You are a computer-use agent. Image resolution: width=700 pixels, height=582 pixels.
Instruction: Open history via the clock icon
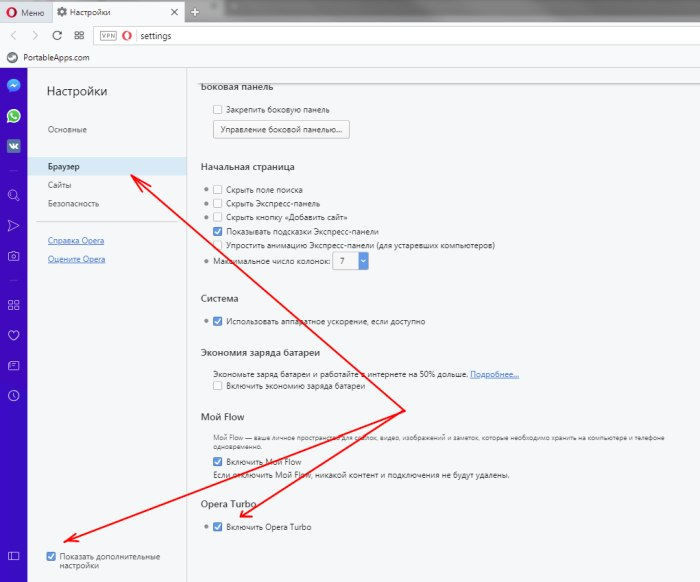(x=14, y=395)
